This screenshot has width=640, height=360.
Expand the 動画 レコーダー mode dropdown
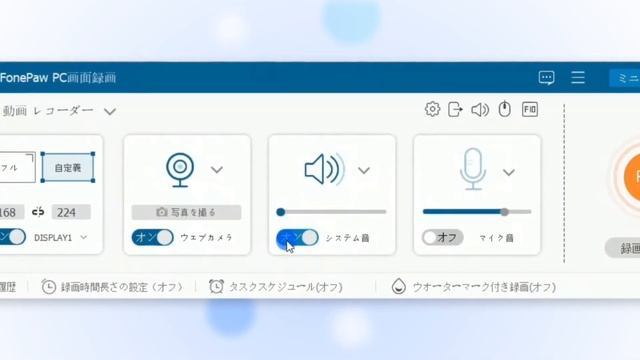point(110,111)
